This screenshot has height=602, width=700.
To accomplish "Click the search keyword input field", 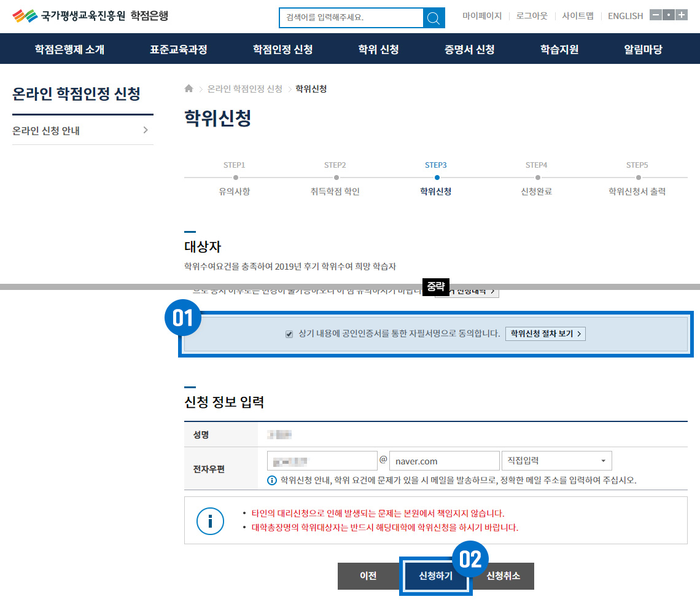I will 351,18.
